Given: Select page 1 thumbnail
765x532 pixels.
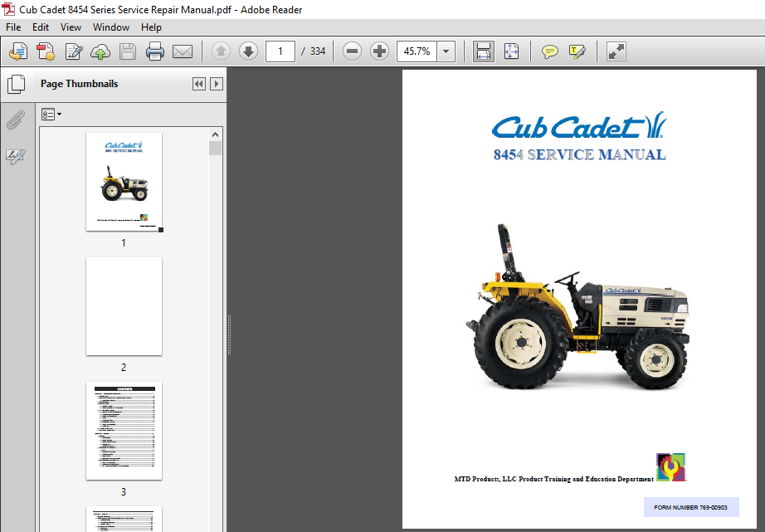Looking at the screenshot, I should (124, 182).
